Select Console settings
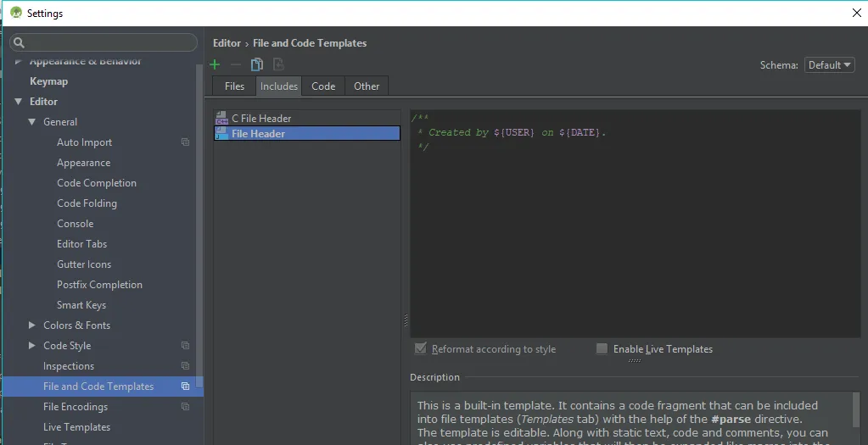 [76, 224]
